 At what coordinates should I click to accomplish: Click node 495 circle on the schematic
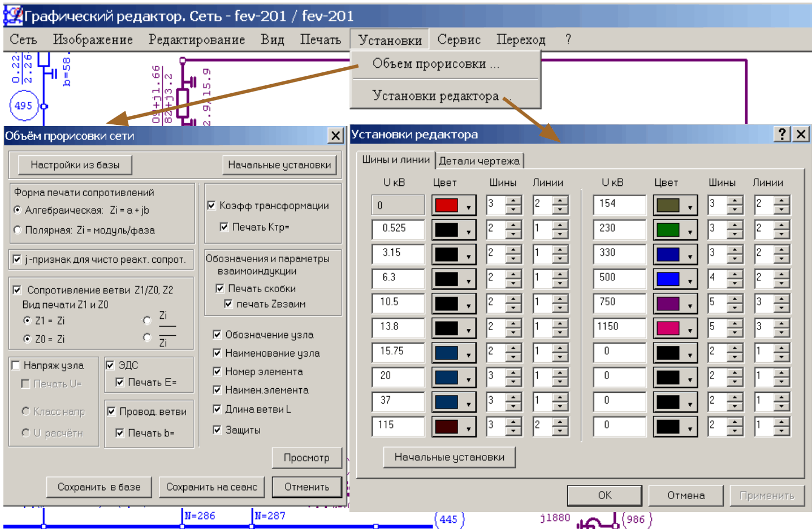23,106
